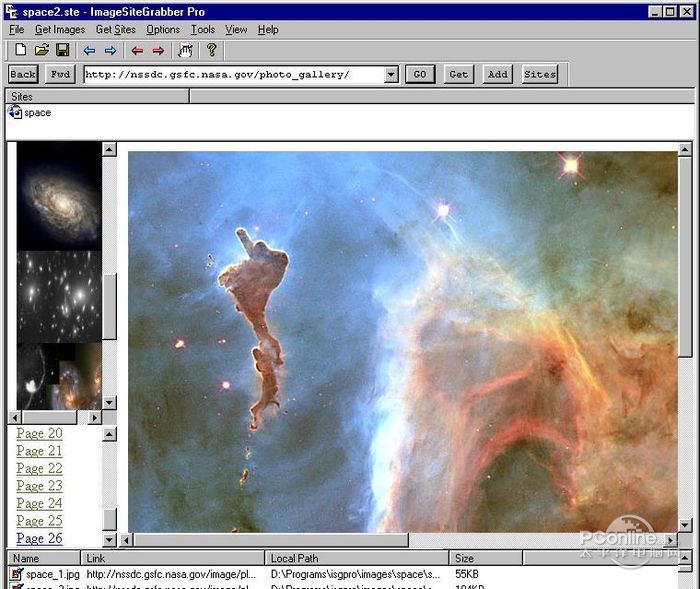Select the space site tree item

[37, 113]
